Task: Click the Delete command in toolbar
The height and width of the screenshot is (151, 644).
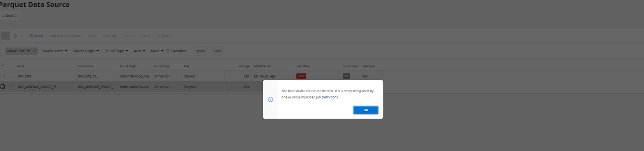Action: (x=164, y=36)
